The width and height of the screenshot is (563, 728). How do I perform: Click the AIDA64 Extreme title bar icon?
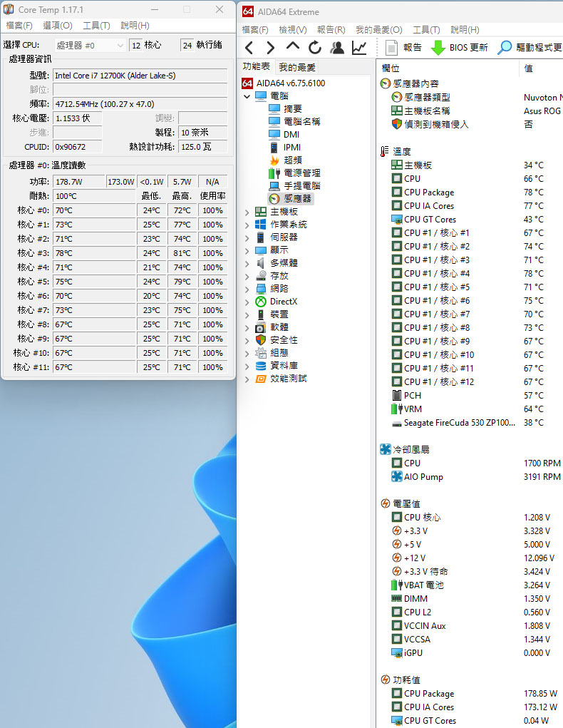[247, 11]
